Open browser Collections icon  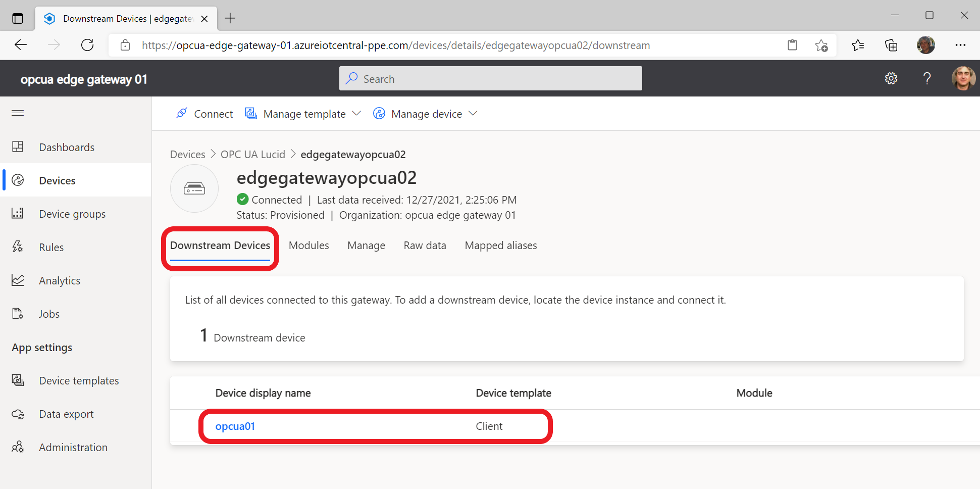click(x=891, y=45)
